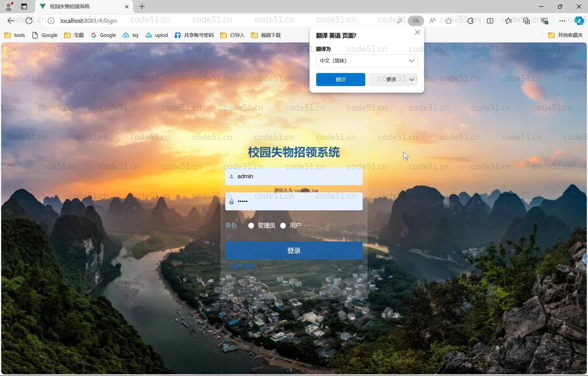Expand the 更多 options dropdown

point(393,79)
